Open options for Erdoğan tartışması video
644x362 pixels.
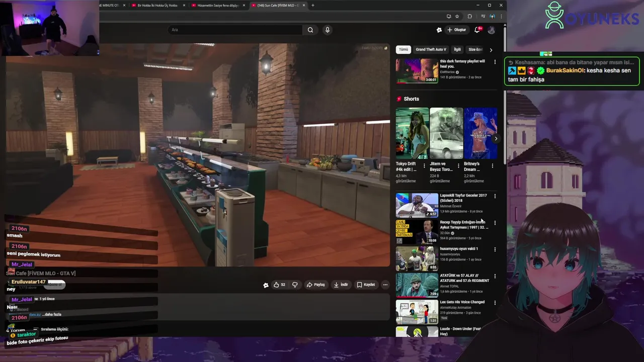(x=495, y=223)
